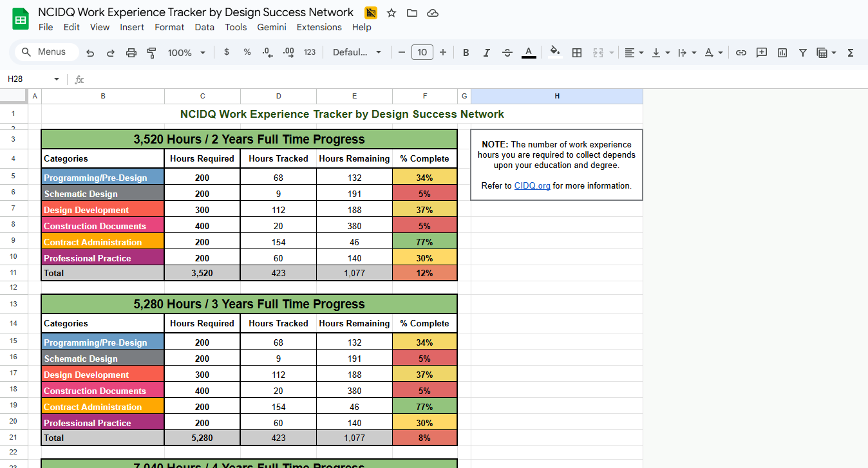
Task: Open the name box dropdown arrow
Action: [x=57, y=79]
